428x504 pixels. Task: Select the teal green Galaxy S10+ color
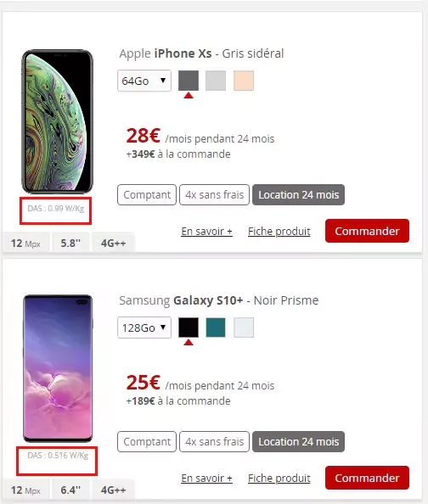(x=216, y=328)
